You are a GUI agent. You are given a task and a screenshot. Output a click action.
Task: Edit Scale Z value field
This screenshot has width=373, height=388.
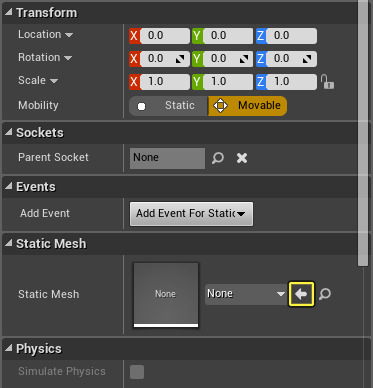point(291,82)
